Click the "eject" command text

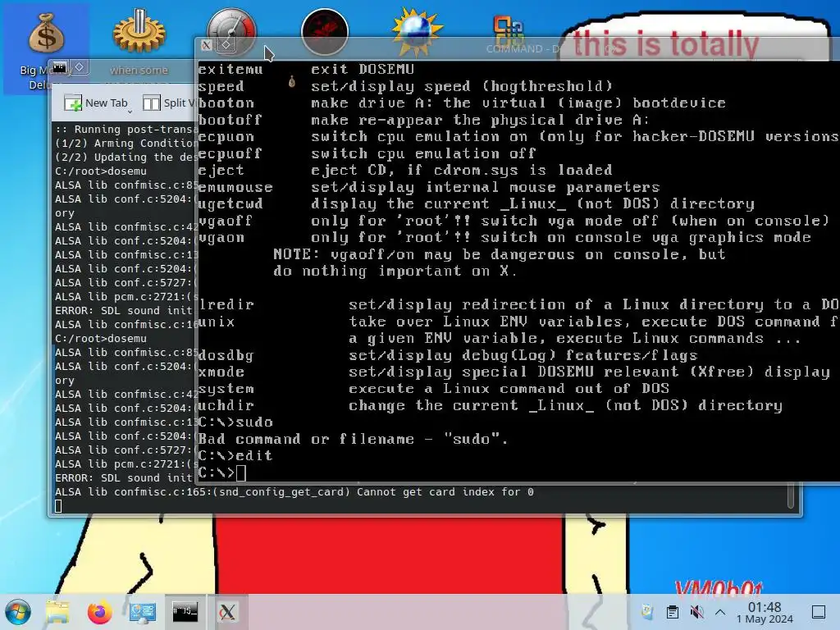click(221, 171)
